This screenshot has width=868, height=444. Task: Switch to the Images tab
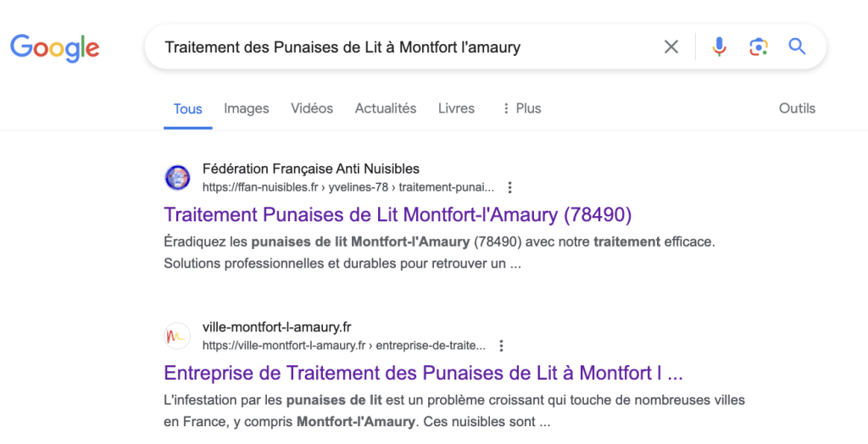click(247, 108)
